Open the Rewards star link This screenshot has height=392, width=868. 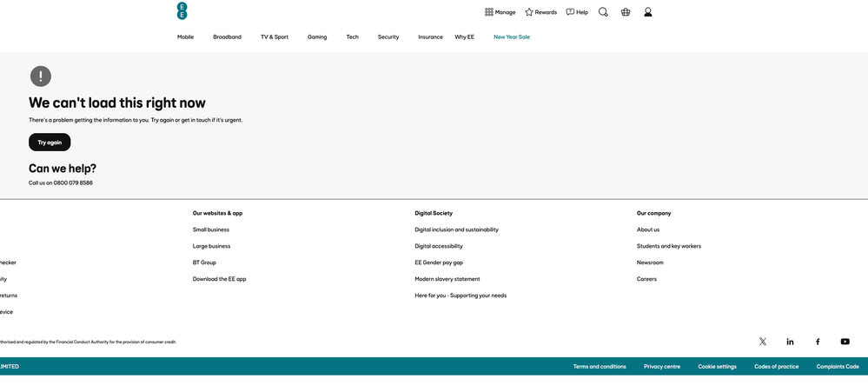(540, 12)
